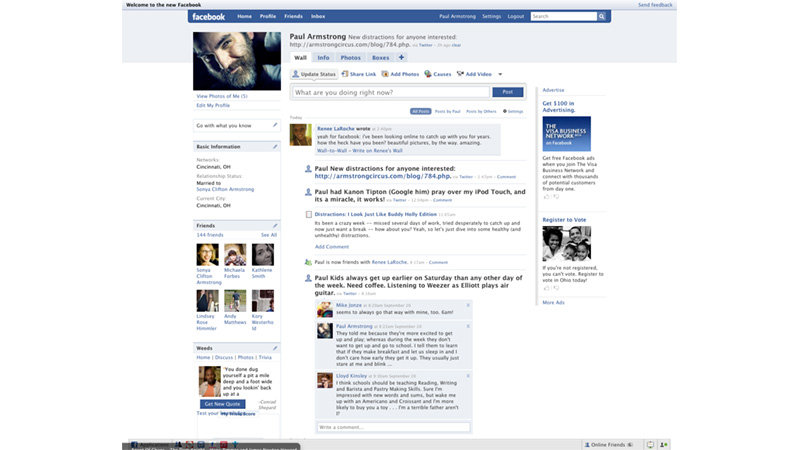The image size is (800, 450).
Task: Open header Settings link
Action: 491,16
